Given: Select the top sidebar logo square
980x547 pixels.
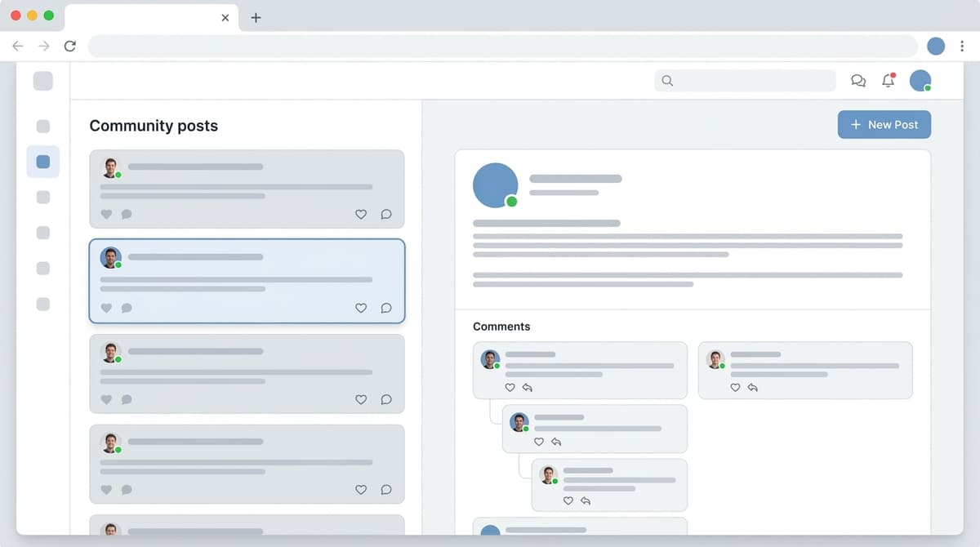Looking at the screenshot, I should point(43,81).
